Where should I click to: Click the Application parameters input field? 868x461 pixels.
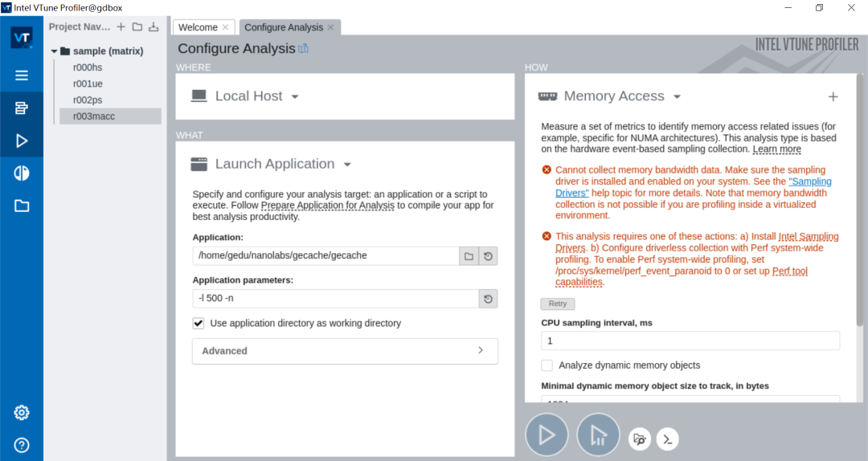tap(335, 298)
